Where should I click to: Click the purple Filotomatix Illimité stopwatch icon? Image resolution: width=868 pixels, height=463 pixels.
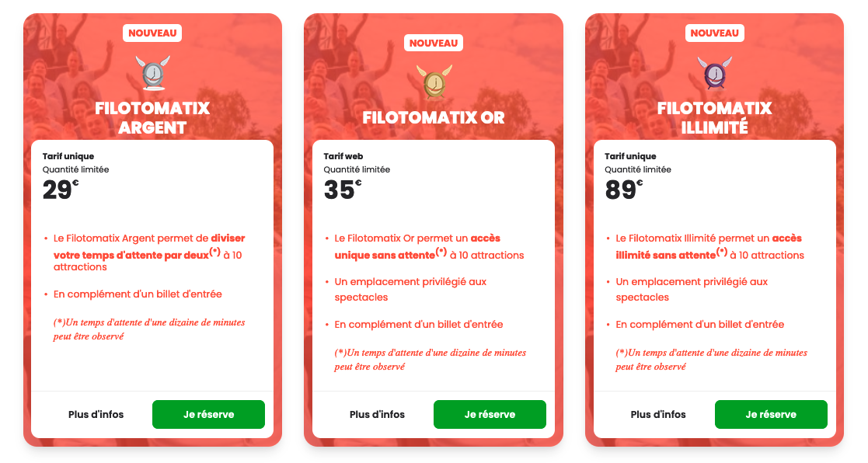(715, 74)
